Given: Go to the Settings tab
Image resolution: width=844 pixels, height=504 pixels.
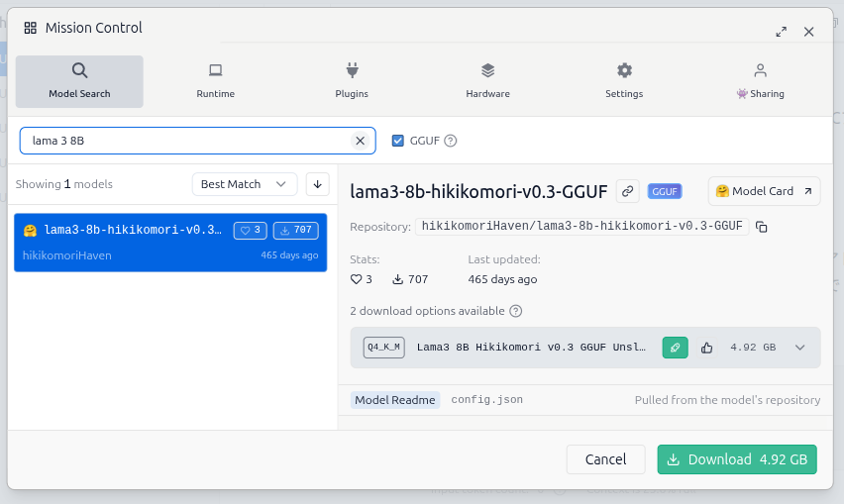Looking at the screenshot, I should (x=624, y=81).
